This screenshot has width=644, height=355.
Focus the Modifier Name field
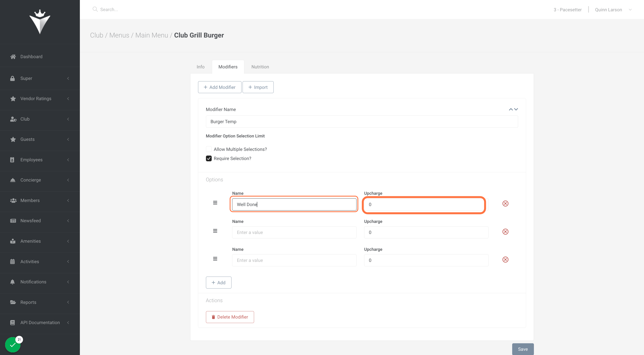pyautogui.click(x=362, y=122)
